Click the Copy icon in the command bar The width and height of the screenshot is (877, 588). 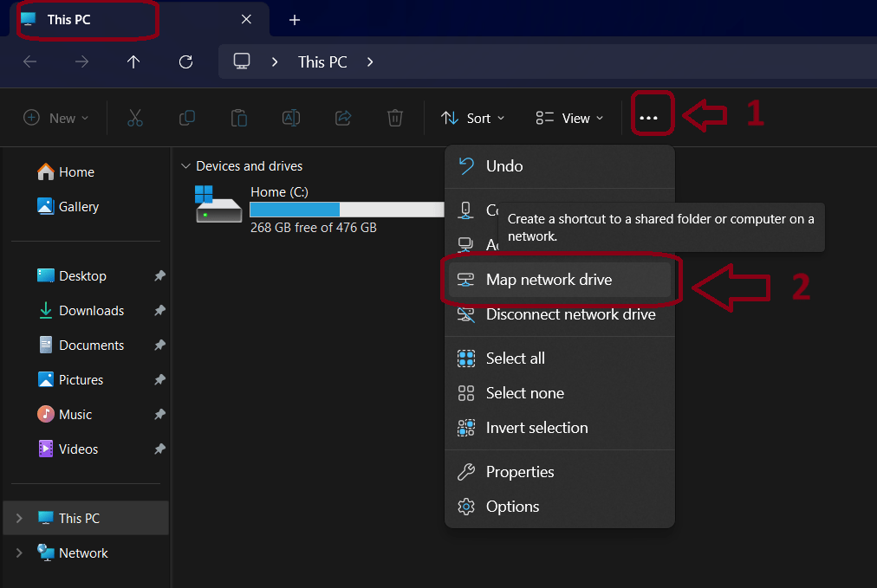coord(186,118)
